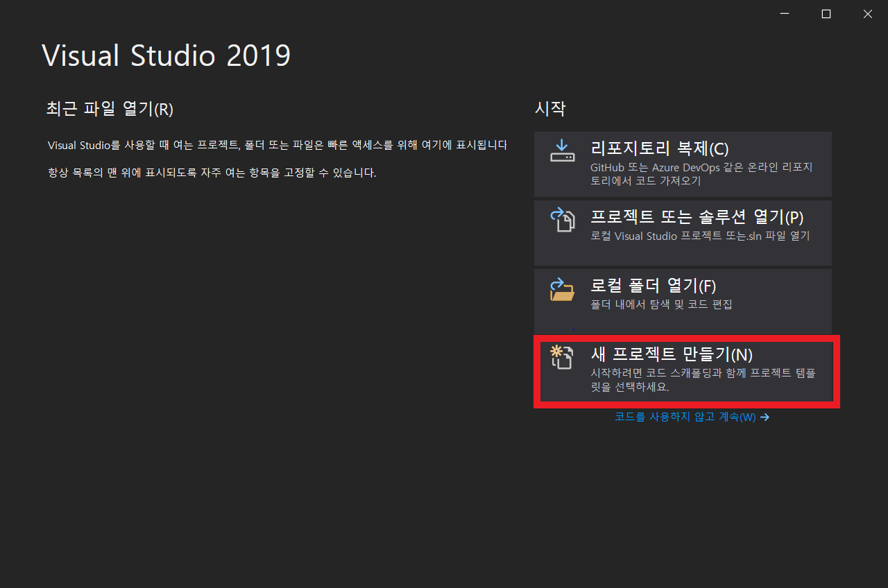Click the text starting with 'Visual Studio를 사용할 때'
Screen dimensions: 888x588
click(277, 146)
